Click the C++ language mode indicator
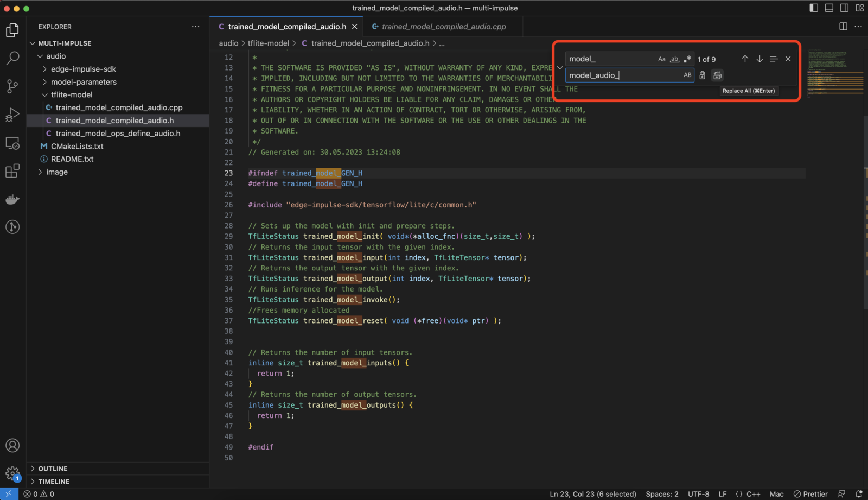This screenshot has height=500, width=868. click(753, 494)
